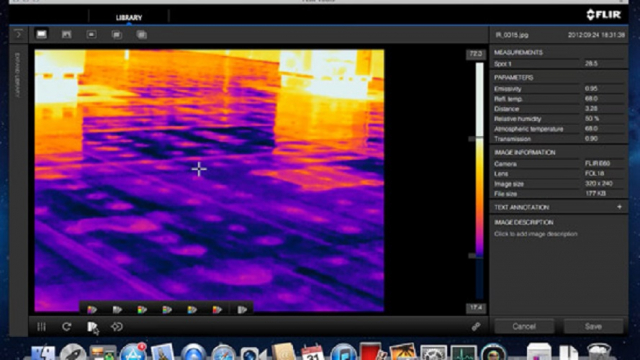Choose the fourth palette option in popup strip
Screen dimensions: 640x360
pos(167,310)
